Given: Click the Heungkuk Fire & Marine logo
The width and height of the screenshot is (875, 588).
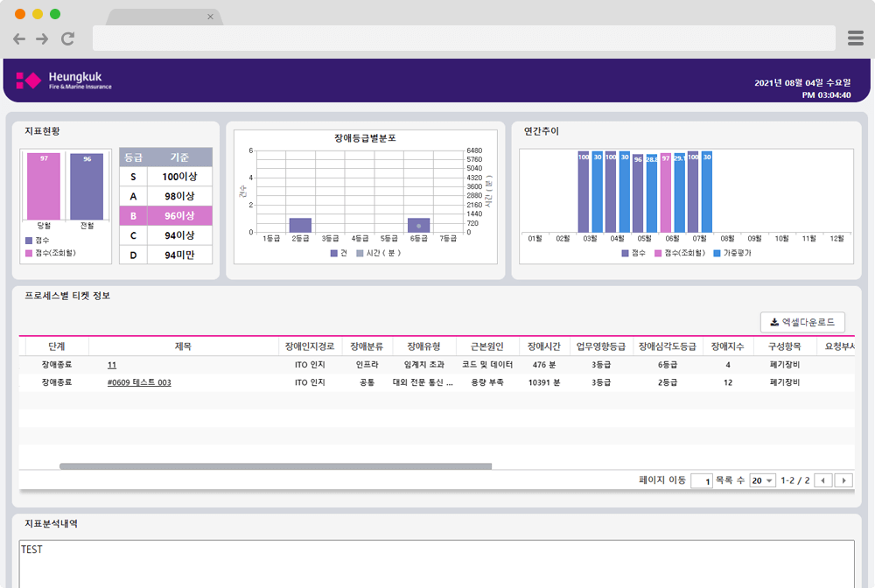Looking at the screenshot, I should (x=64, y=80).
